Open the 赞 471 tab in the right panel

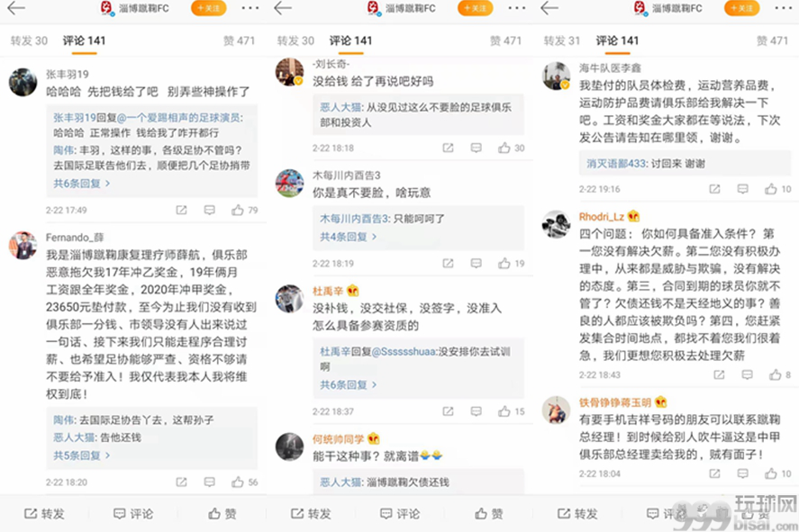point(772,41)
